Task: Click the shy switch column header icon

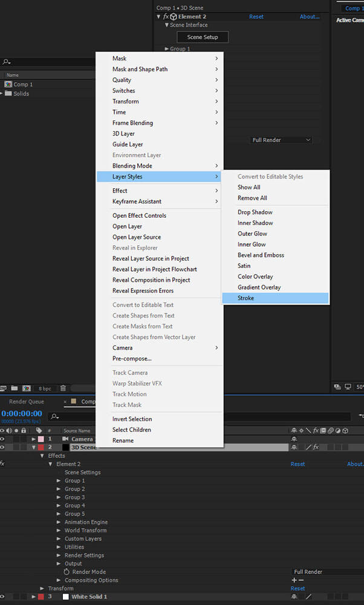Action: (294, 430)
